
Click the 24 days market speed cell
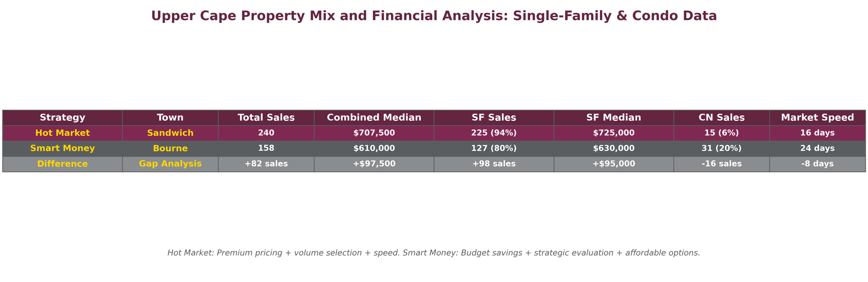click(817, 148)
